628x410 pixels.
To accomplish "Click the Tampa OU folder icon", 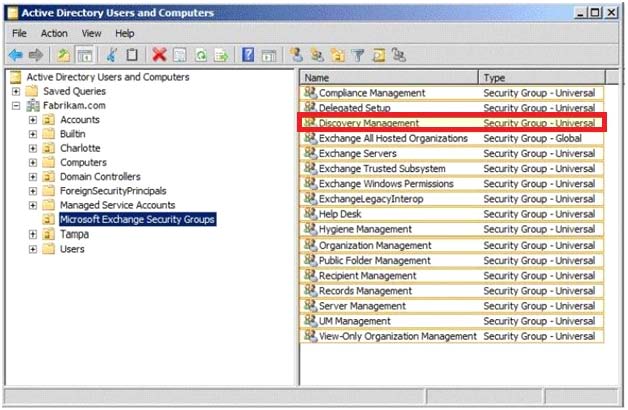I will tap(49, 234).
